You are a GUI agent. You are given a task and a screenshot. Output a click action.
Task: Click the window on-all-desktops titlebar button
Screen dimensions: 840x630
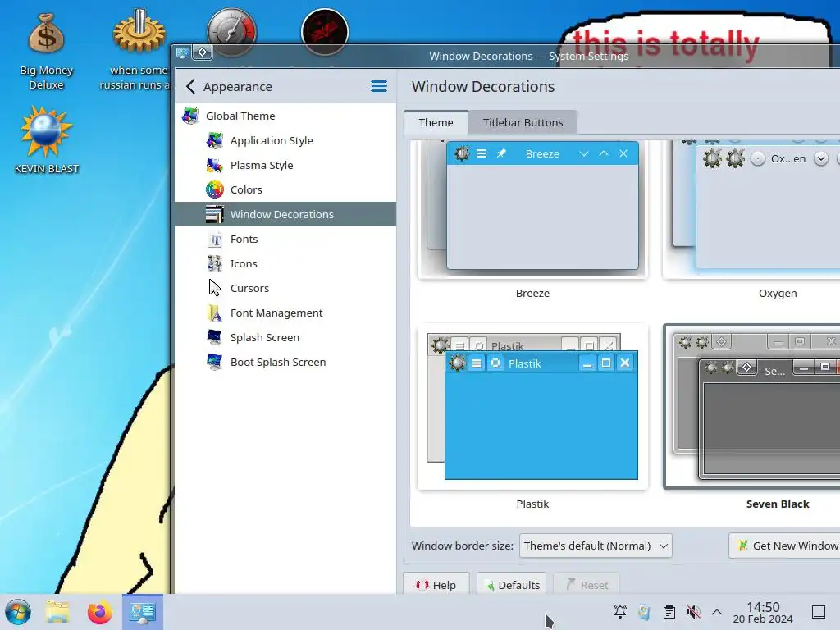(203, 52)
